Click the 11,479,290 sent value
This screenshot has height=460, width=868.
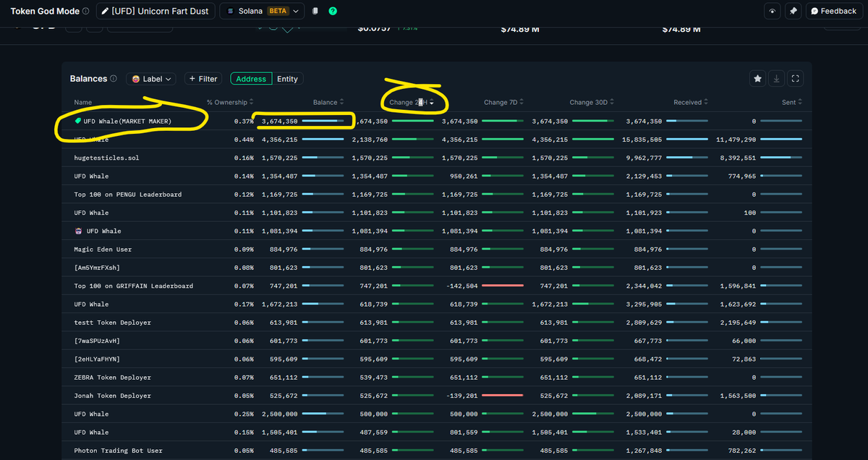(x=736, y=140)
